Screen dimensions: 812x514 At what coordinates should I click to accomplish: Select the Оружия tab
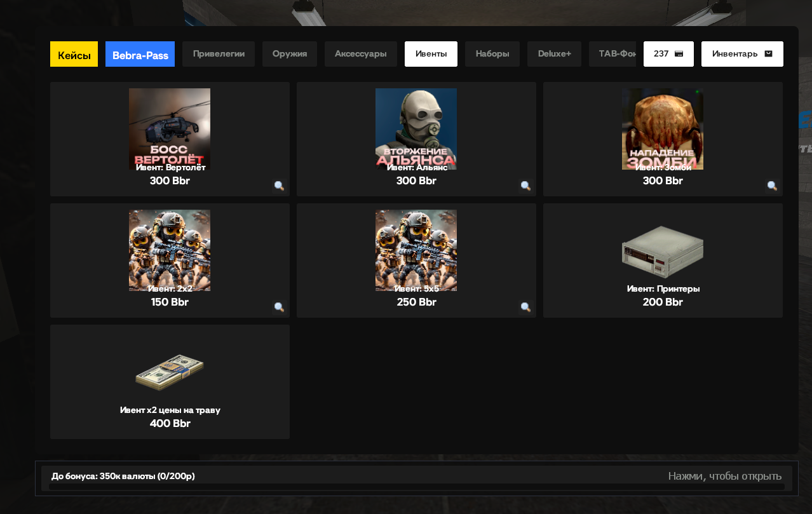tap(290, 54)
